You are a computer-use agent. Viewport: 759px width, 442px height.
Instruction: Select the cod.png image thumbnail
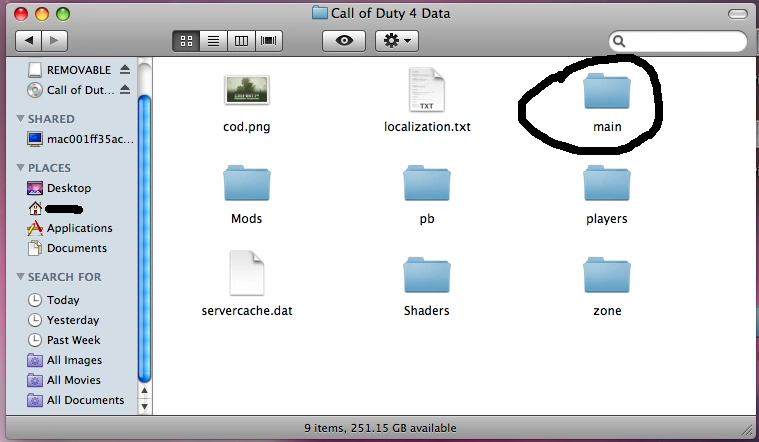247,91
